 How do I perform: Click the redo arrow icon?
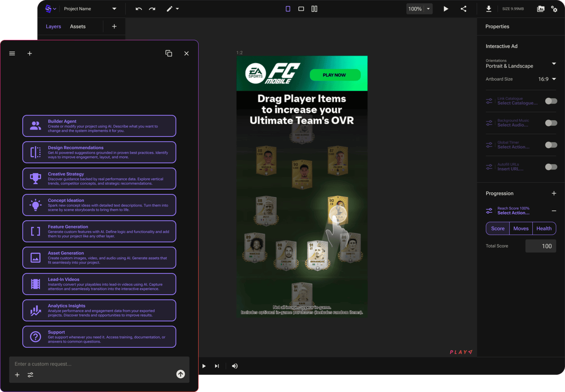(152, 9)
